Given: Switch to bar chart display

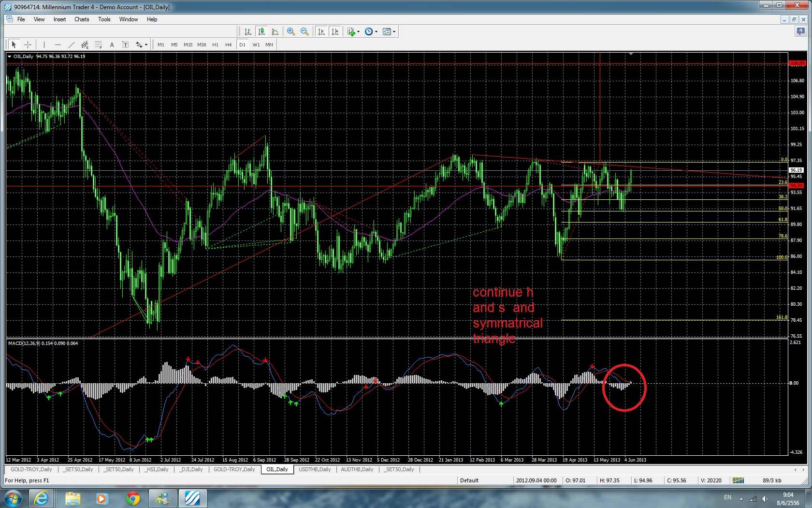Looking at the screenshot, I should click(x=248, y=31).
